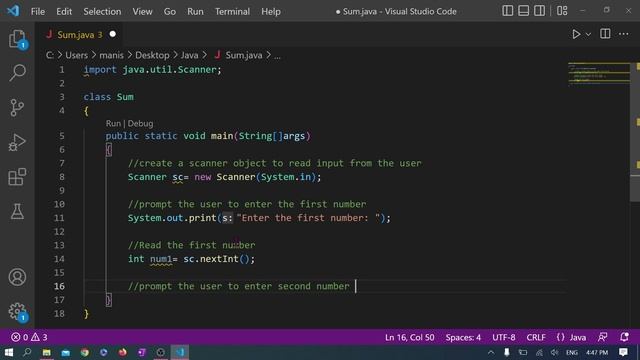Open the Testing flask view
This screenshot has width=640, height=360.
click(17, 211)
